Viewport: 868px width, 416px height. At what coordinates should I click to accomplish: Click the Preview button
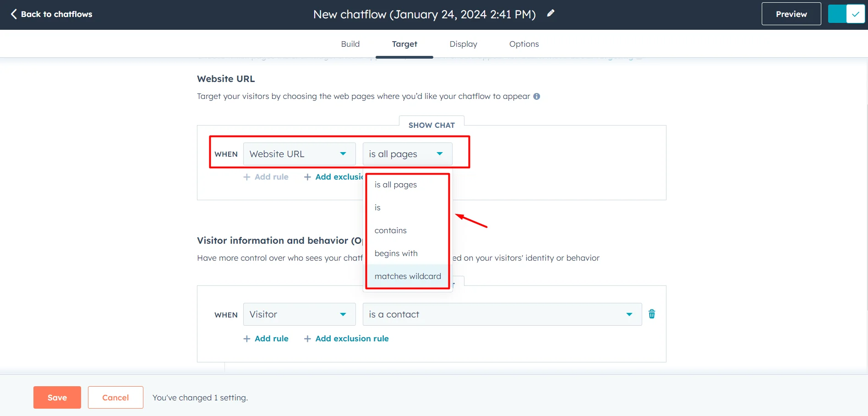coord(791,14)
